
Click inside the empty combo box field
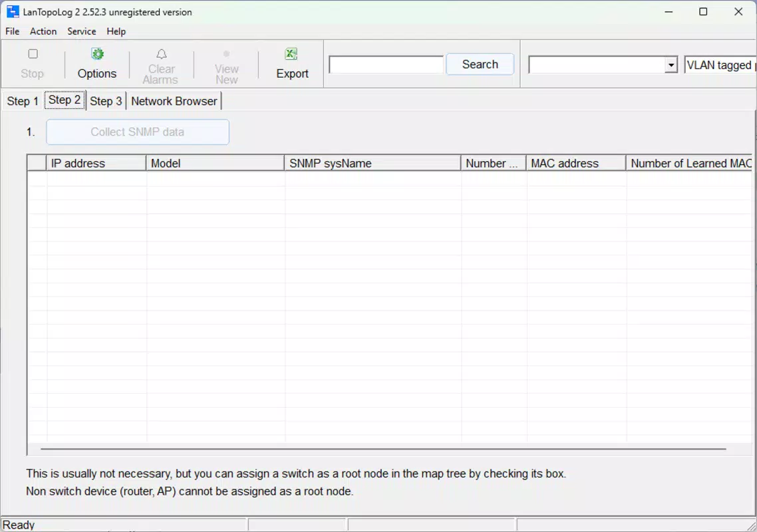click(597, 65)
